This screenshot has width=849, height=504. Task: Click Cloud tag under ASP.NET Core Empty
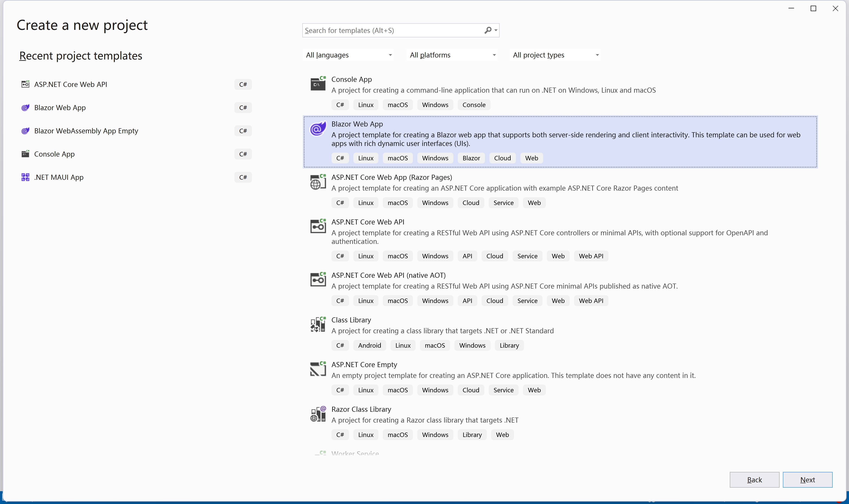click(471, 390)
